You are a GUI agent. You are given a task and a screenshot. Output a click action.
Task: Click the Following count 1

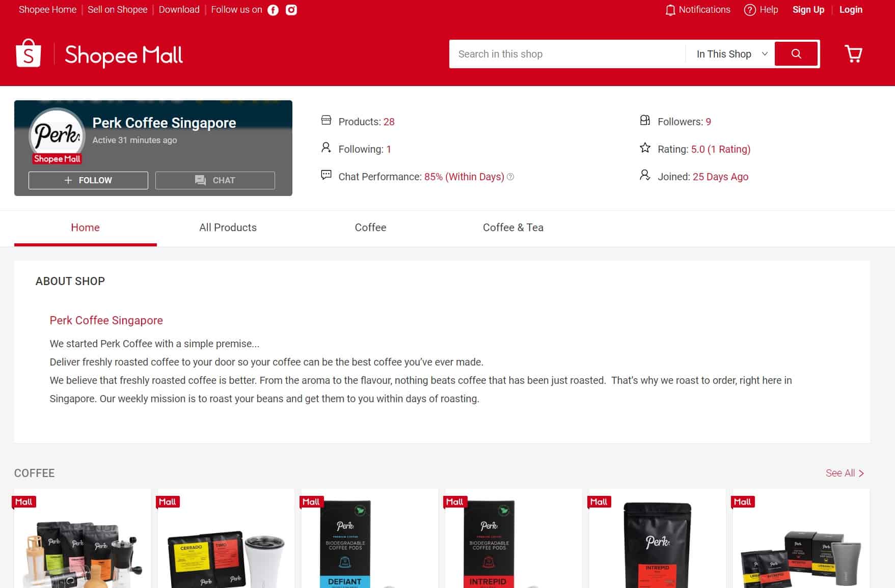389,149
